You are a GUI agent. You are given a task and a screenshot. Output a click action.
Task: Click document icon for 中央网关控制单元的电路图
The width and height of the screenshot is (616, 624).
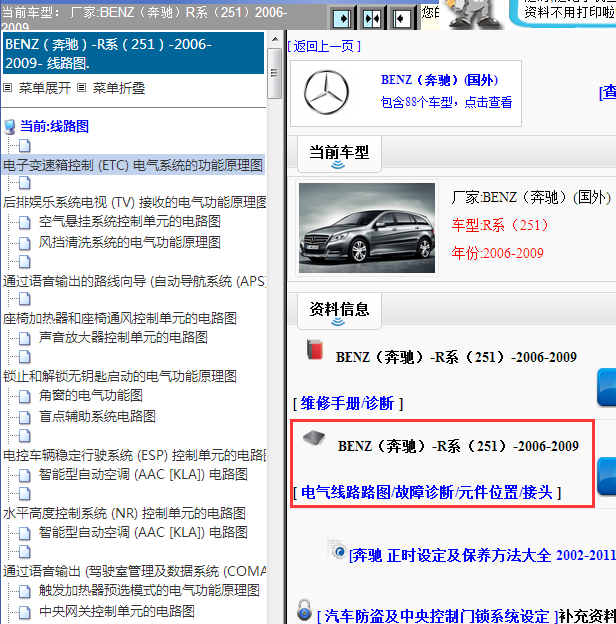25,612
